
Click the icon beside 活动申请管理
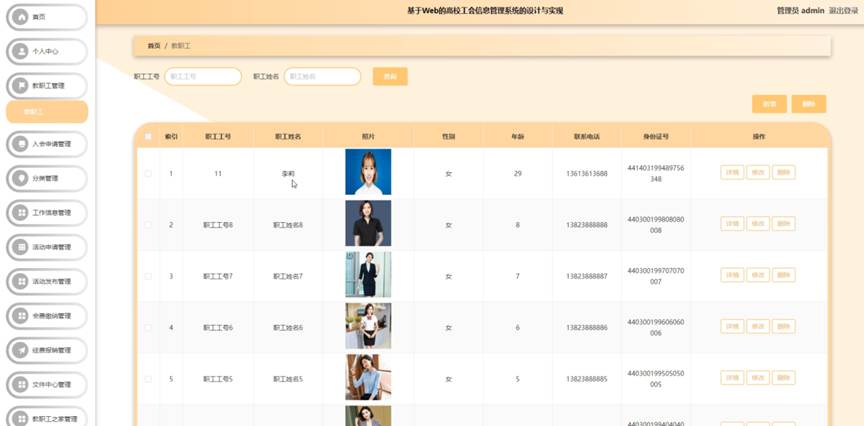[20, 247]
